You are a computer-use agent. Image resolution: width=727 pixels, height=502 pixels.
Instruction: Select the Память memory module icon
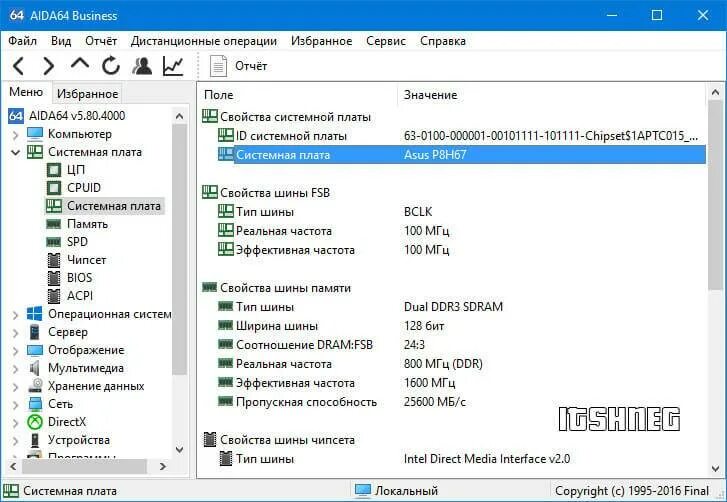click(54, 224)
